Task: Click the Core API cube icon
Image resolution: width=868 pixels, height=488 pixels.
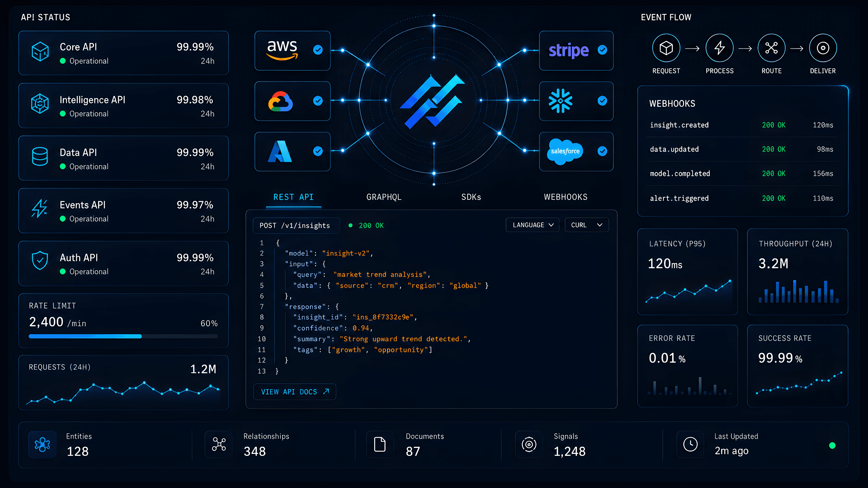Action: (40, 51)
